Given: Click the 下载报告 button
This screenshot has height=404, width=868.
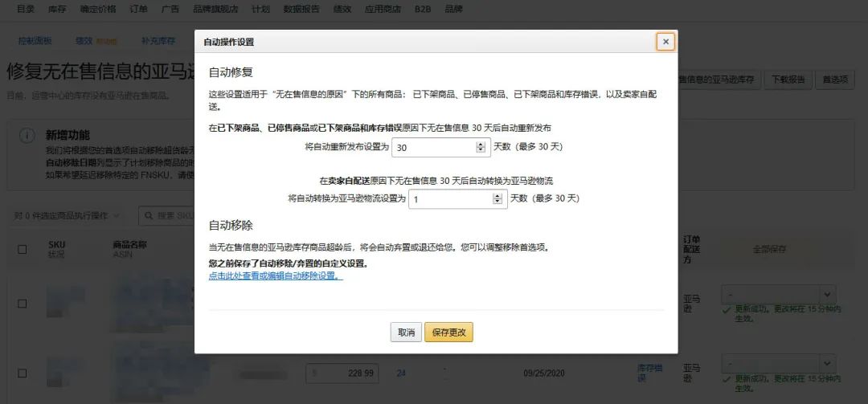Looking at the screenshot, I should tap(788, 80).
